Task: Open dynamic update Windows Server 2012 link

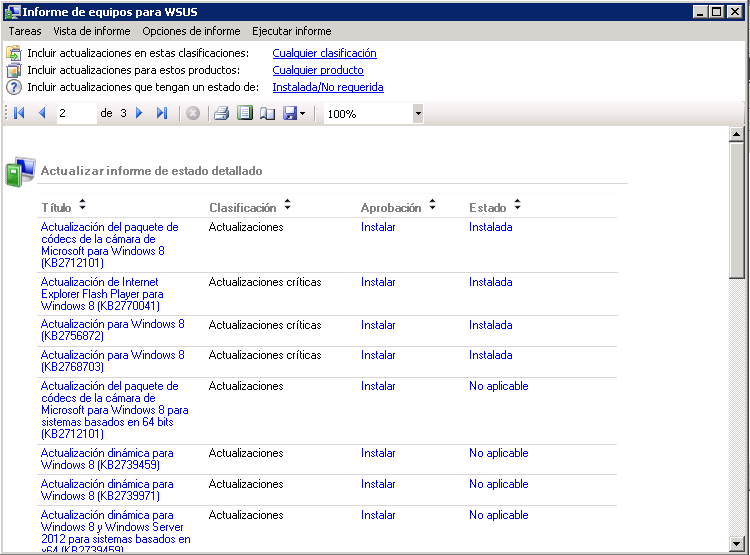Action: pos(115,533)
